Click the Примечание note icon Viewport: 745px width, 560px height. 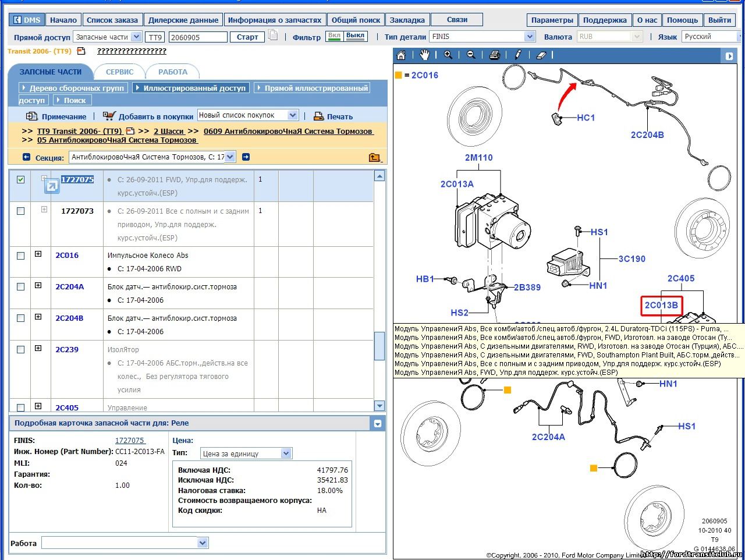32,116
